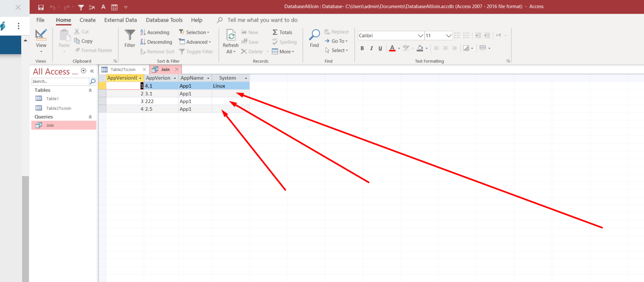Click the navigation pane search magnifier icon
The height and width of the screenshot is (282, 644).
click(x=93, y=81)
